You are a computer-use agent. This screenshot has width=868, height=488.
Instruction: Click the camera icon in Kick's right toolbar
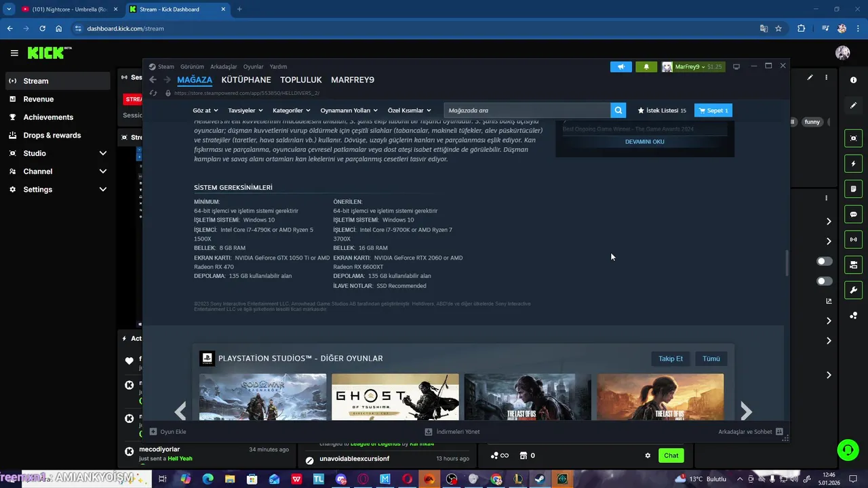pyautogui.click(x=853, y=264)
